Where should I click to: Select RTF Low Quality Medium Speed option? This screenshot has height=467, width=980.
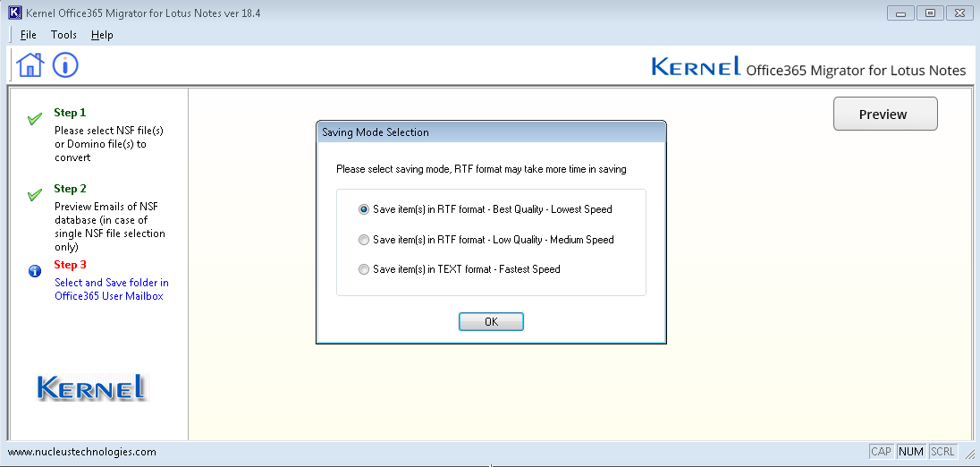click(486, 240)
